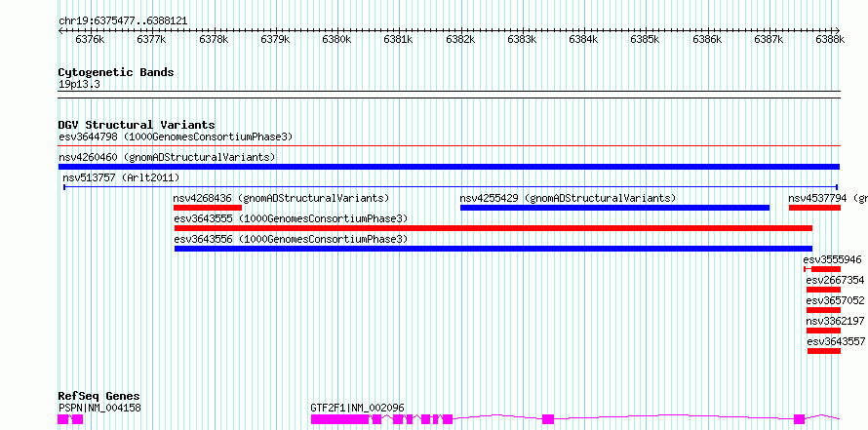Select the large GTF2F1 first exon block
Viewport: 868px width, 430px height.
click(x=339, y=419)
